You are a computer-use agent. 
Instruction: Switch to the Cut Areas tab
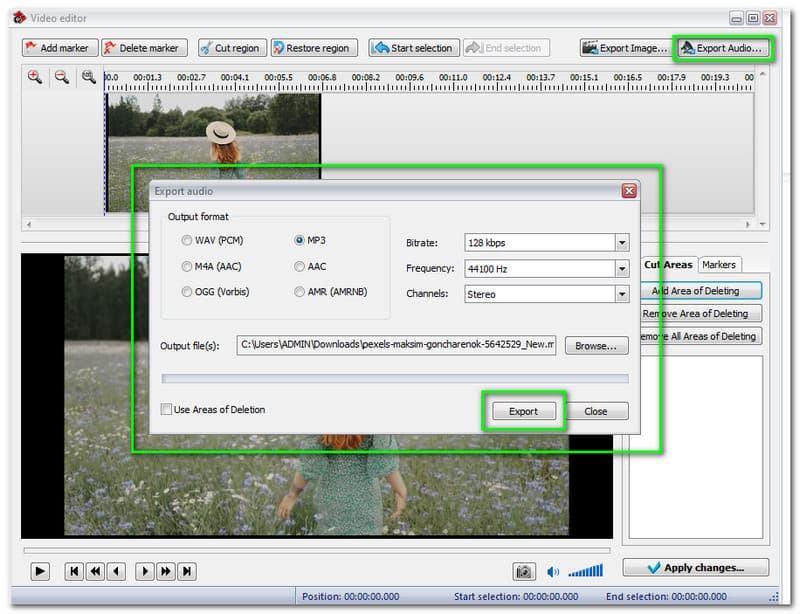(x=668, y=264)
